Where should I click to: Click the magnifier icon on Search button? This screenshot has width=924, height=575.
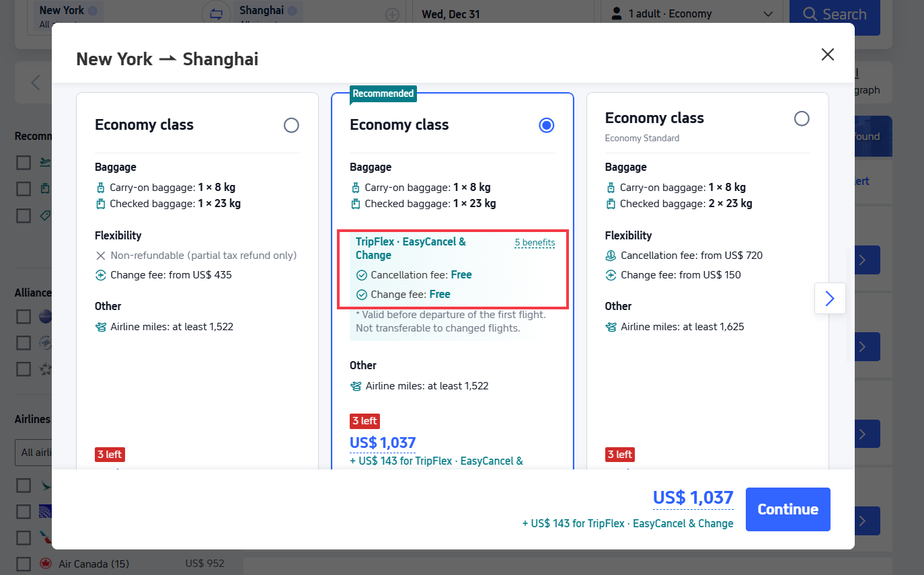click(x=809, y=13)
